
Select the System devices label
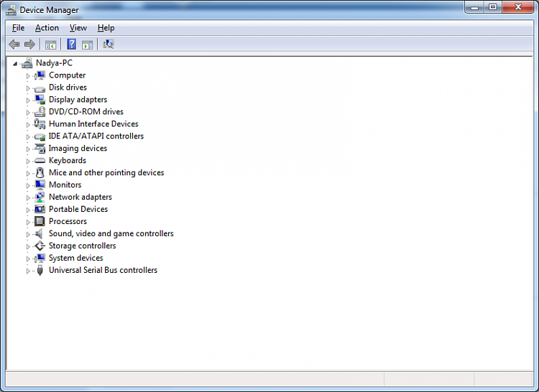[76, 258]
